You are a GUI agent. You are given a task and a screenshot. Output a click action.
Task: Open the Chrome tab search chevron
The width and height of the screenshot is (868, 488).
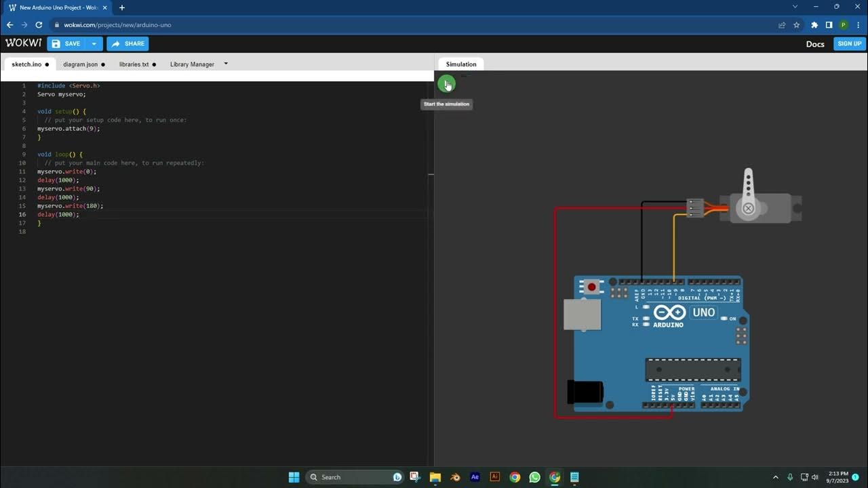coord(795,7)
